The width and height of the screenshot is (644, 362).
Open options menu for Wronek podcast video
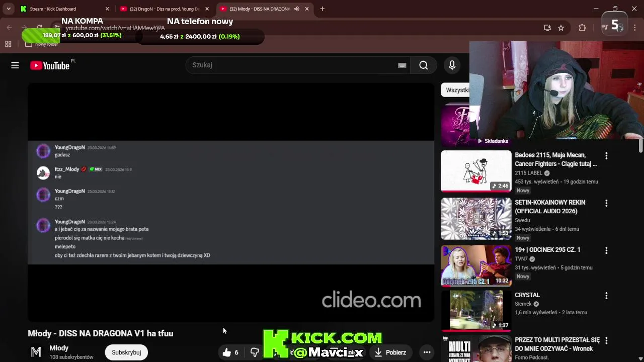coord(606,341)
